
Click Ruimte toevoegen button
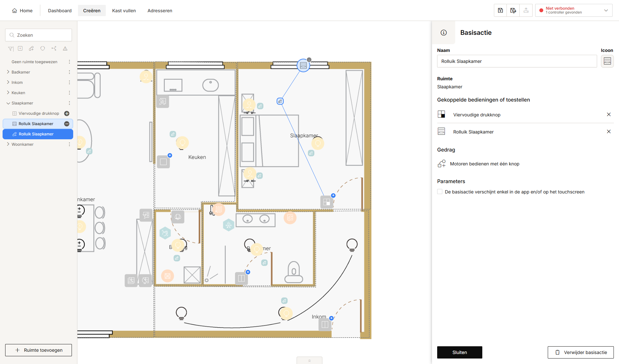[38, 350]
